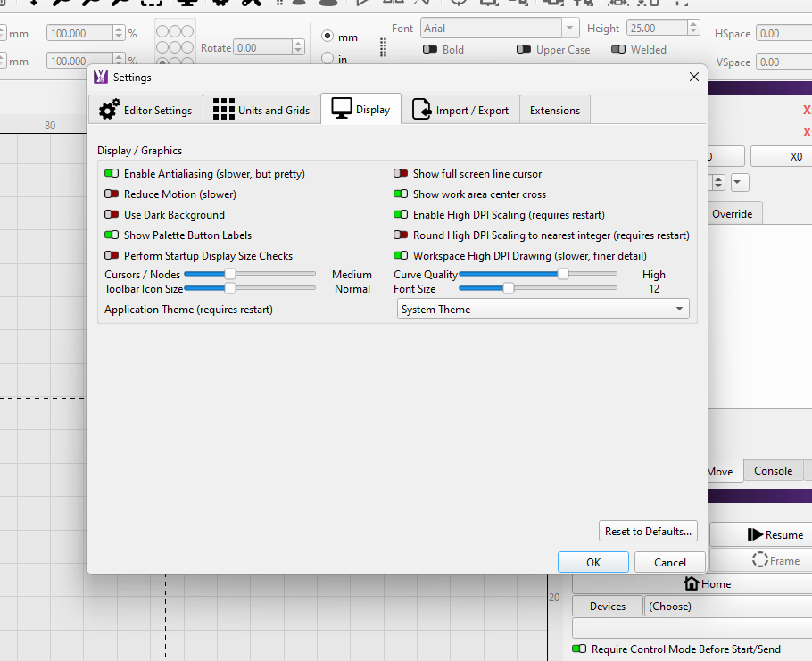Open the Editor Settings tab

(145, 110)
